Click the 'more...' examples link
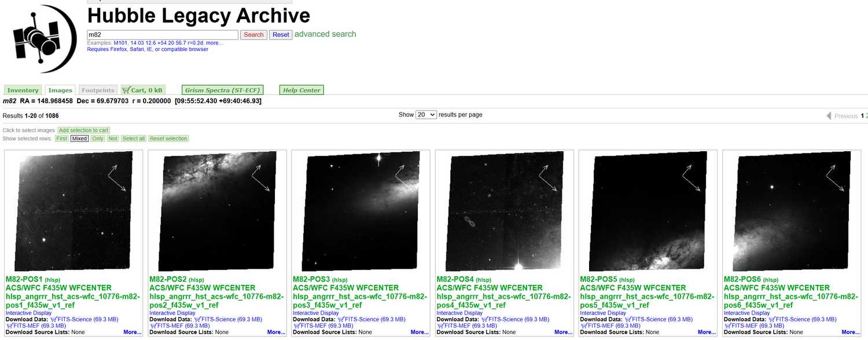This screenshot has width=868, height=340. (215, 43)
